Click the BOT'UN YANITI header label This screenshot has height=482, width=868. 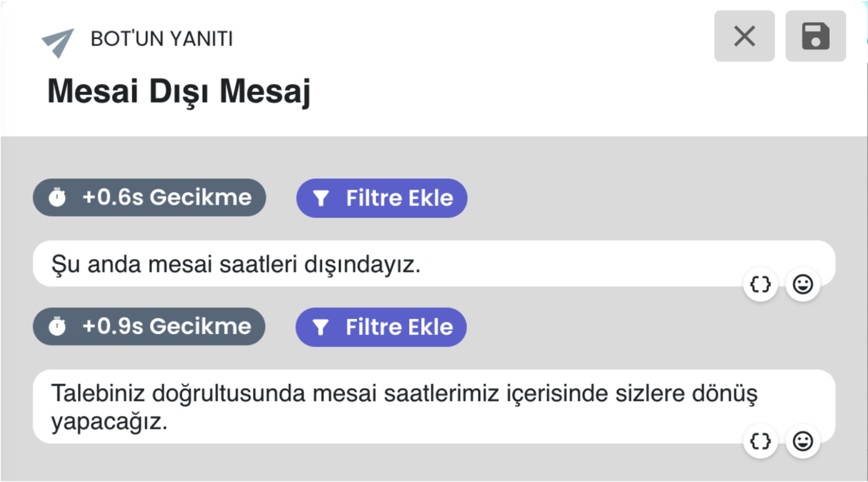click(162, 39)
